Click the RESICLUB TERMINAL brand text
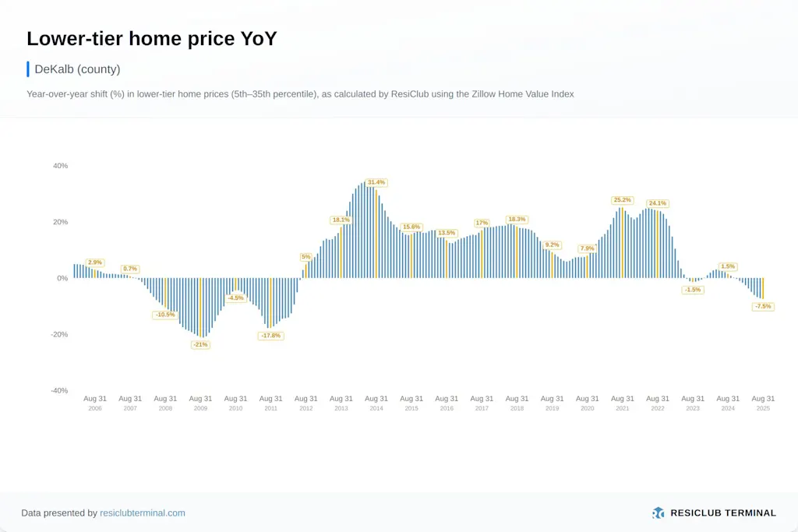Viewport: 798px width, 532px height. tap(723, 513)
